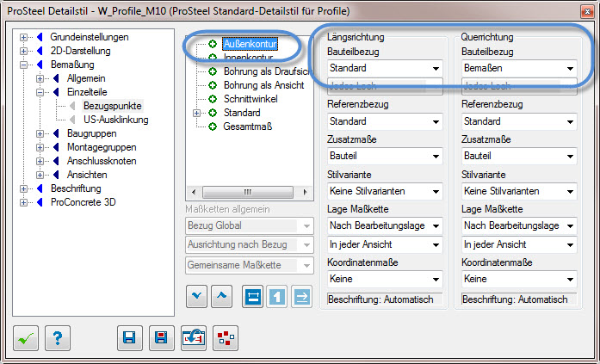Click the right arrow lines icon button
The height and width of the screenshot is (364, 600).
[302, 296]
